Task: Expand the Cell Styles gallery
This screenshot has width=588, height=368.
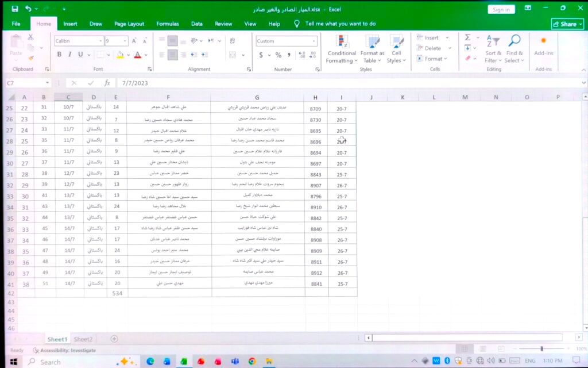Action: (396, 49)
